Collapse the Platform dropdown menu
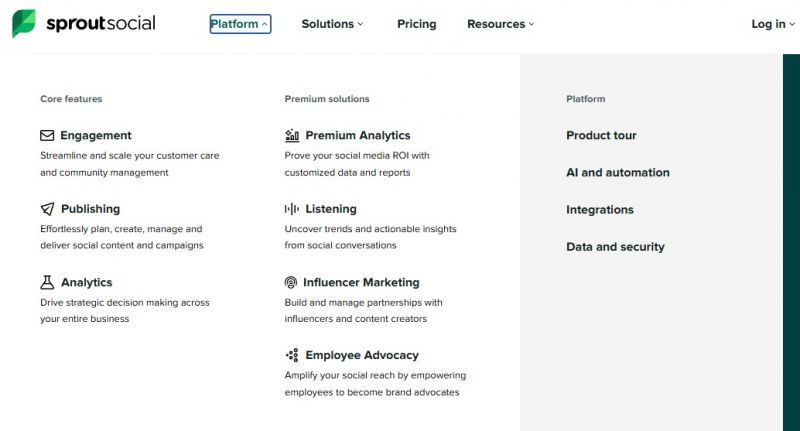 pyautogui.click(x=240, y=24)
